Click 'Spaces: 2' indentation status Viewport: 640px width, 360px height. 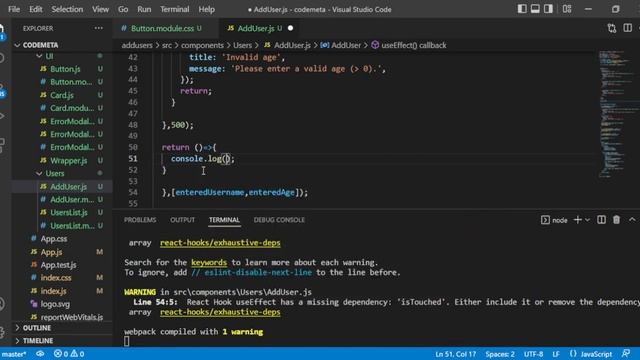pos(500,354)
